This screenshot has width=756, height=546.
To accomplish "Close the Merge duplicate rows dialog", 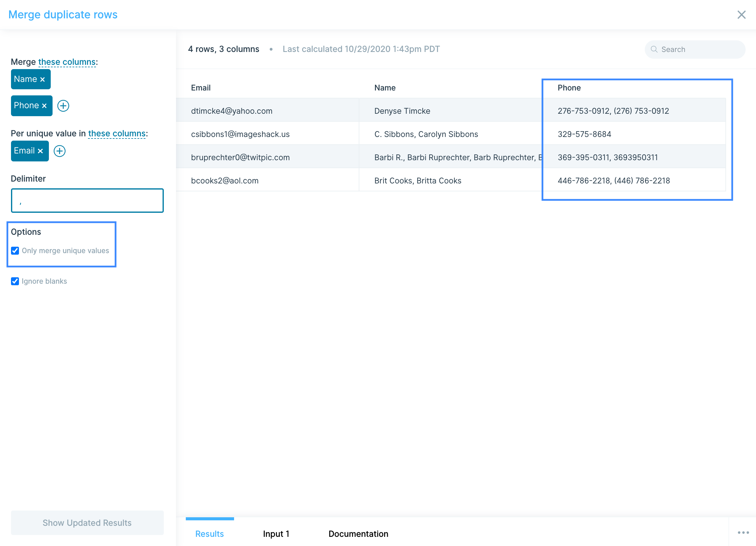I will coord(741,15).
